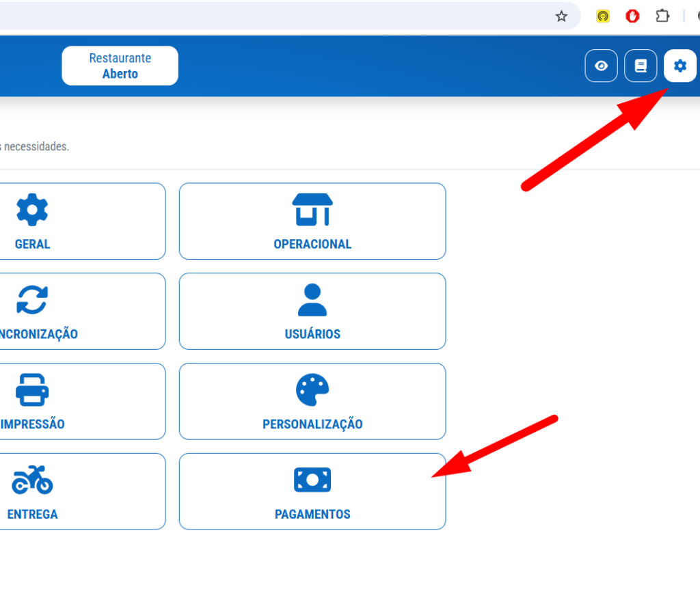The image size is (700, 589).
Task: Open the book manual button in header
Action: [641, 66]
